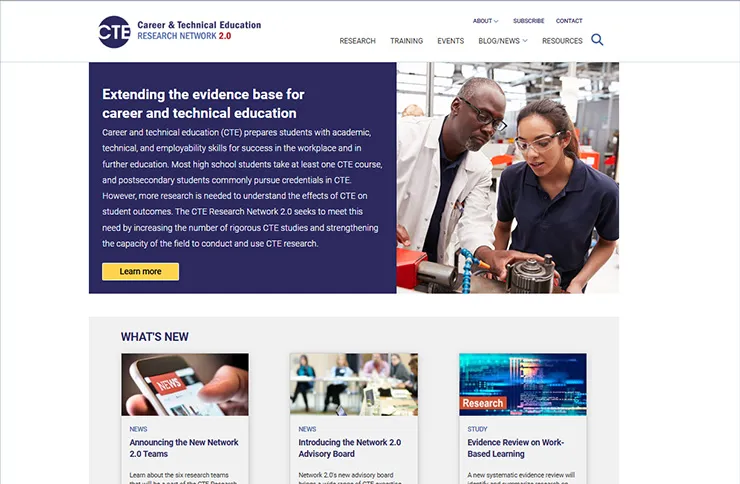Screen dimensions: 740x484
Task: Click the yellow Learn more button
Action: 140,272
